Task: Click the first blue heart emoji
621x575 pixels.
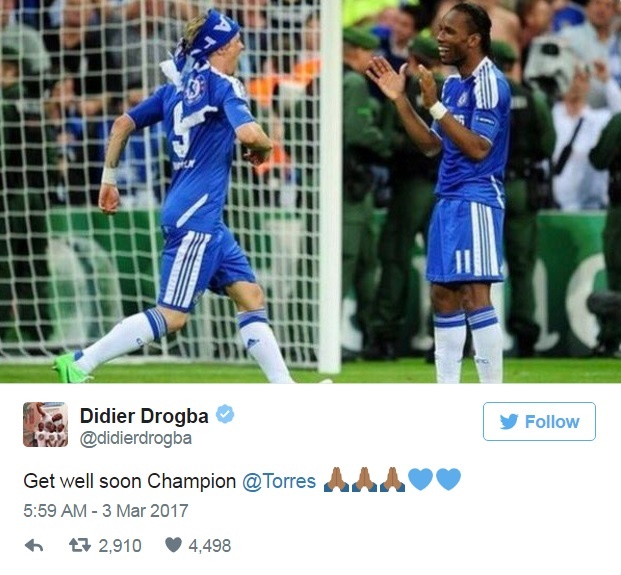Action: [420, 479]
